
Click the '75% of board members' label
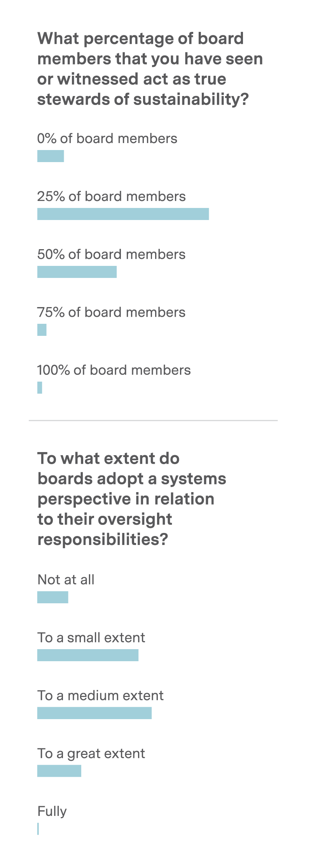click(x=112, y=313)
